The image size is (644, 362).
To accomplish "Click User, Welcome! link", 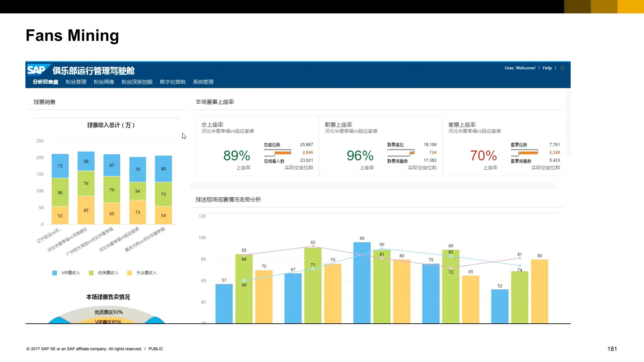I will point(520,68).
